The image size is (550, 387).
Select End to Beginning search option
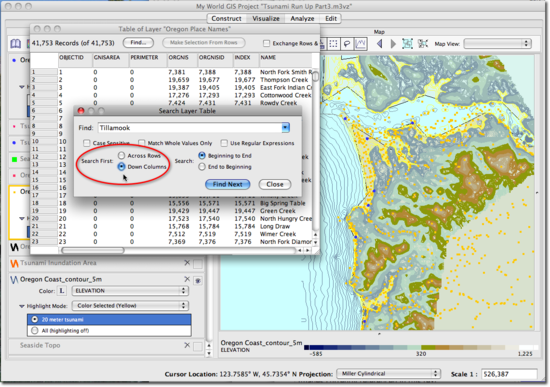202,167
